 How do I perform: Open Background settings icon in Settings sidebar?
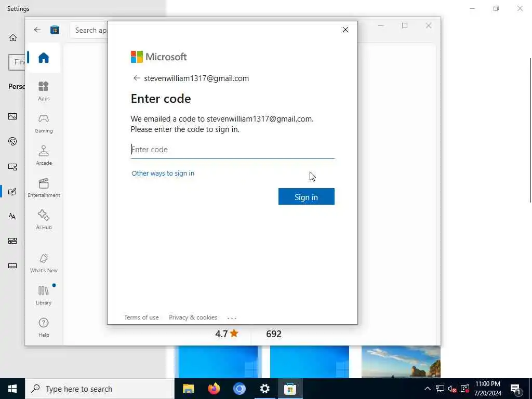tap(12, 117)
